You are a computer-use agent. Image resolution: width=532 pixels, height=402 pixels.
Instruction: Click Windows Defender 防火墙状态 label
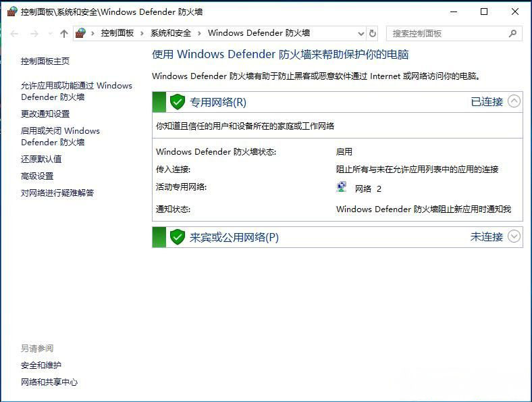pyautogui.click(x=216, y=151)
